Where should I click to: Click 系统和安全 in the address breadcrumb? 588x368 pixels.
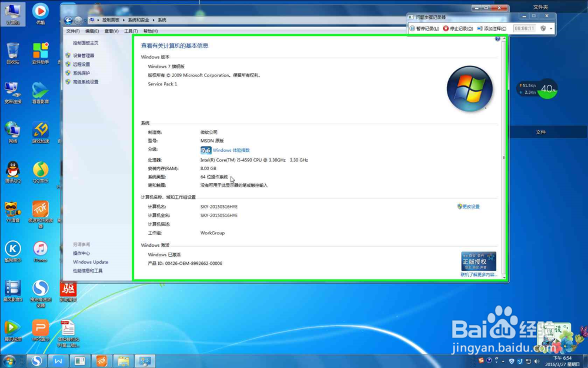point(138,20)
